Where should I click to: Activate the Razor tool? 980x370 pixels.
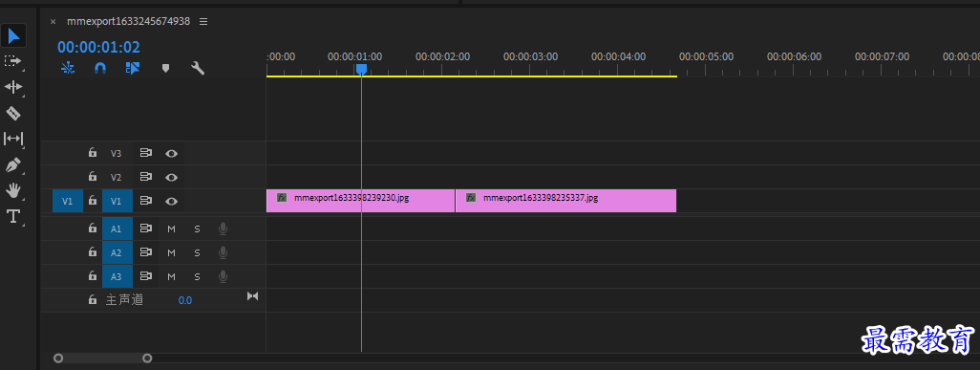pos(13,114)
